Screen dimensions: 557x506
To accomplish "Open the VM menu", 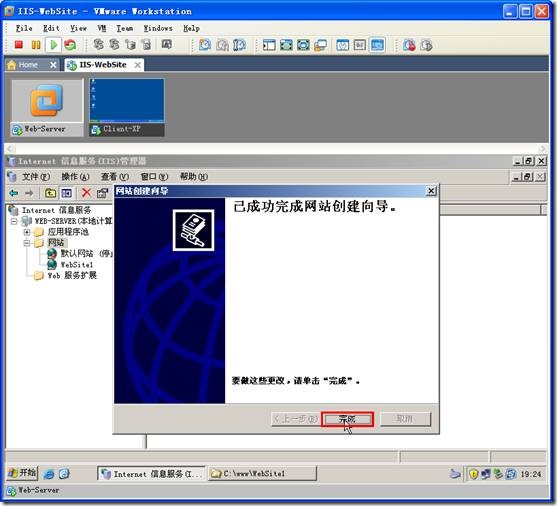I will (102, 28).
